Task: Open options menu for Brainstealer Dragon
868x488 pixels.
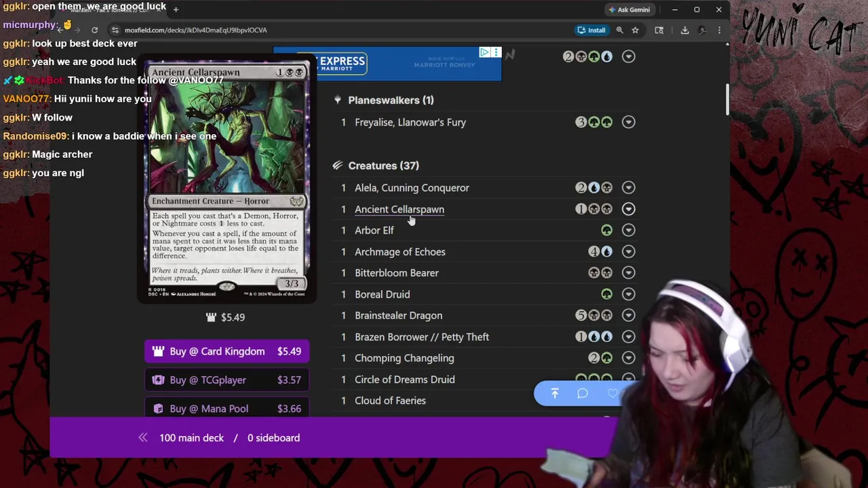Action: pos(629,315)
